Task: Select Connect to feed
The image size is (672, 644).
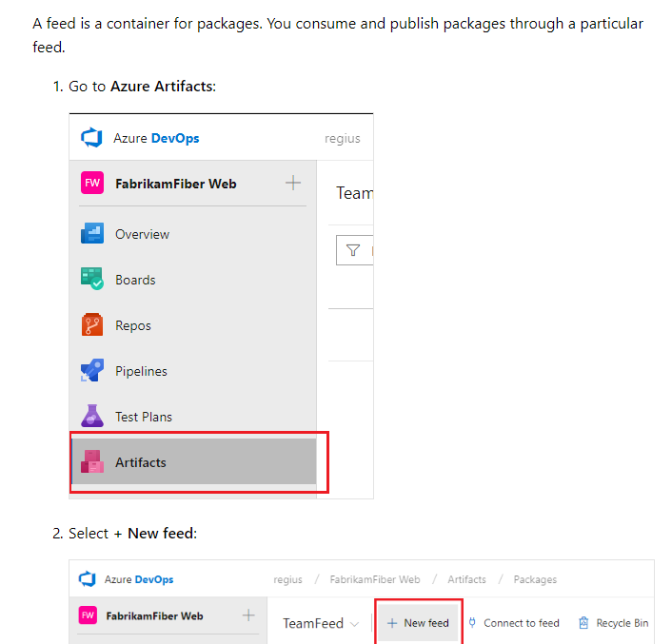Action: pos(513,623)
